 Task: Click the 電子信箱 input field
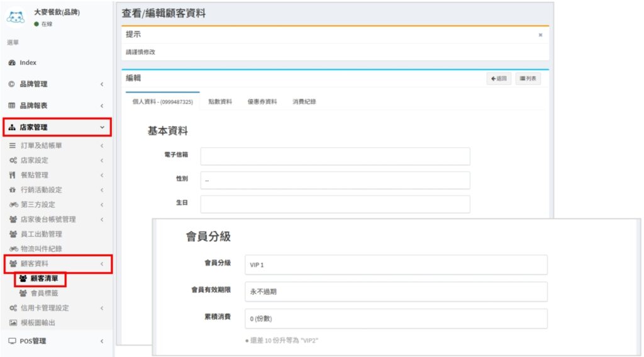[335, 156]
